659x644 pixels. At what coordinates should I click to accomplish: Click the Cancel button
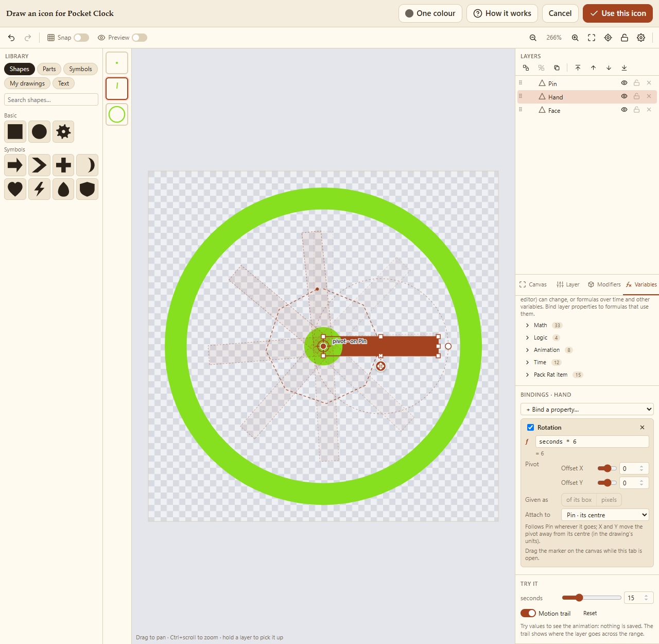[560, 13]
